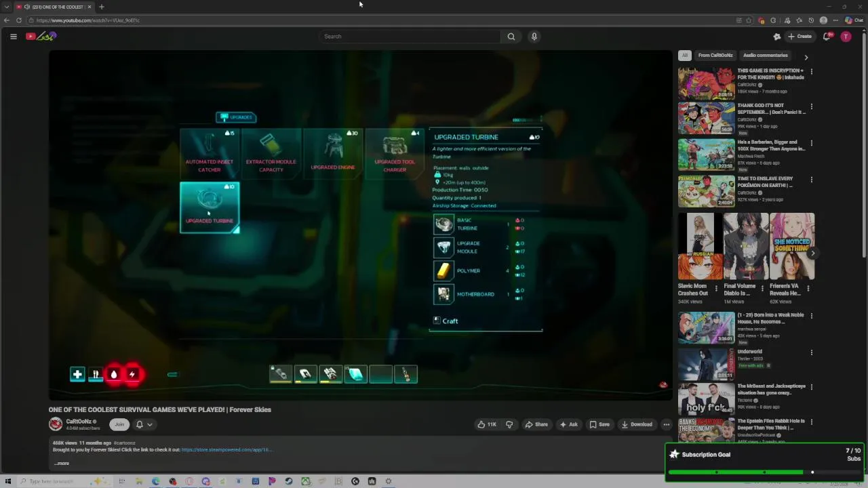Select the All filter chip
868x488 pixels.
click(x=685, y=56)
